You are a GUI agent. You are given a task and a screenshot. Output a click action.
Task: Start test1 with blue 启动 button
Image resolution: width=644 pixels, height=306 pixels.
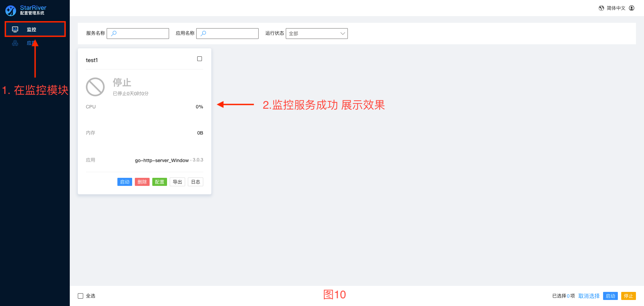pyautogui.click(x=125, y=182)
